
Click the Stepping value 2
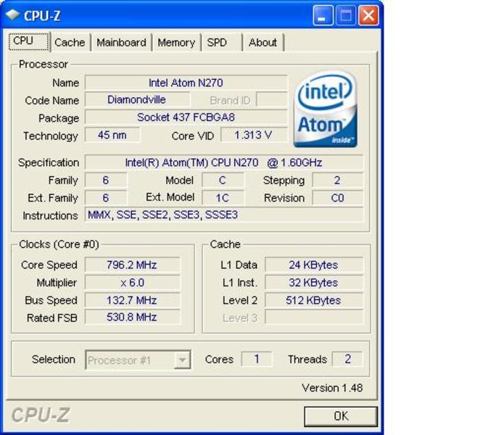coord(337,181)
